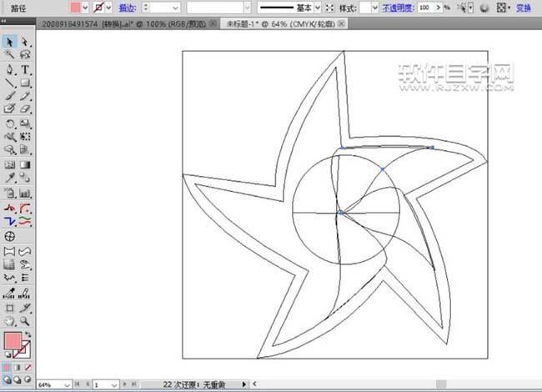Viewport: 542px width, 392px height.
Task: Select the Warp tool
Action: click(x=9, y=137)
